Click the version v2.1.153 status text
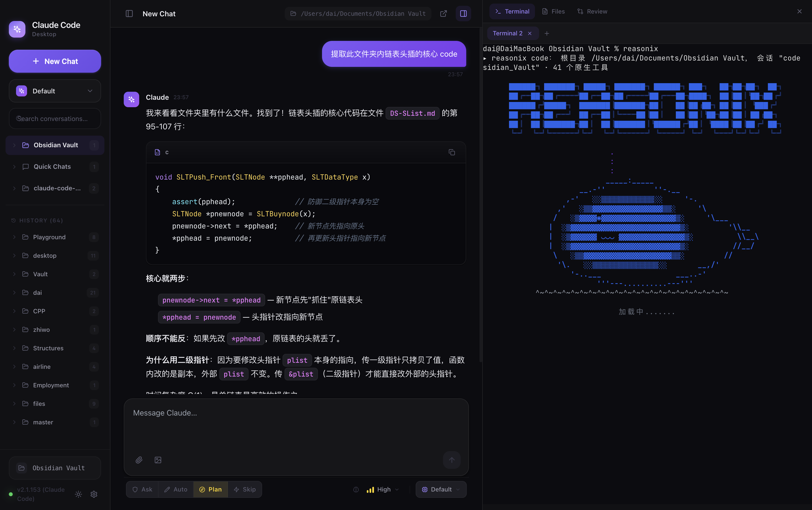This screenshot has width=812, height=510. 41,494
